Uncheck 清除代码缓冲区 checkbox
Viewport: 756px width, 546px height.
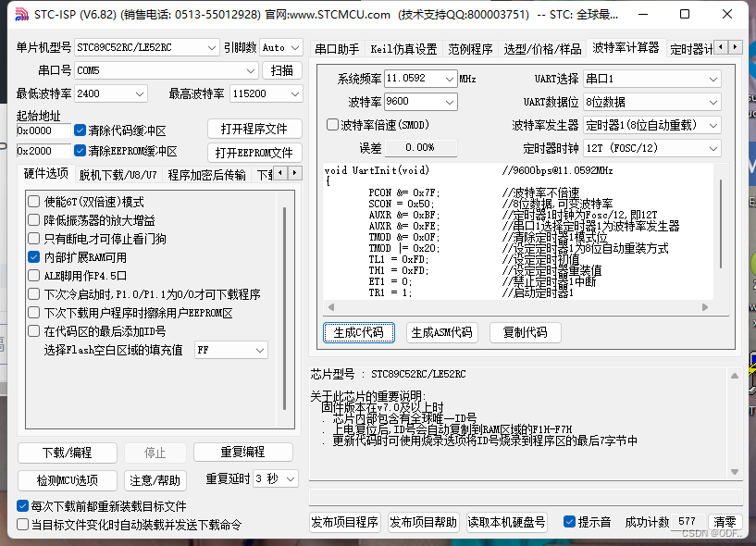(80, 130)
